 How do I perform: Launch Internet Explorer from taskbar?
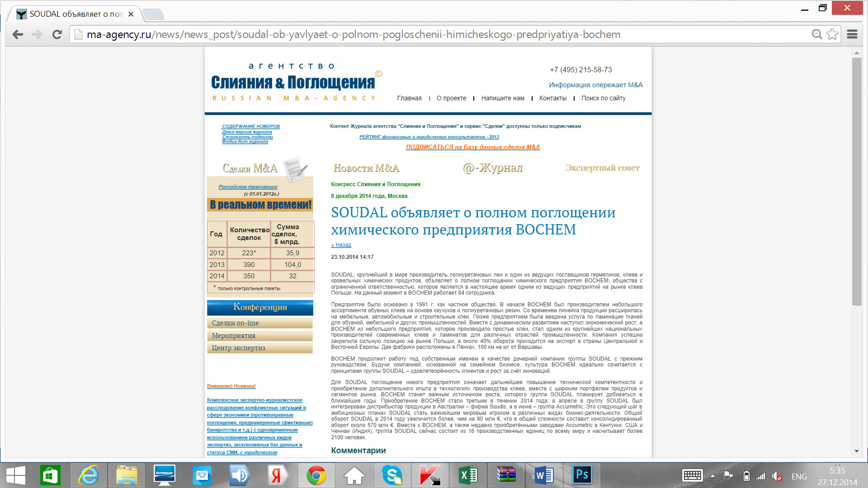pos(89,476)
